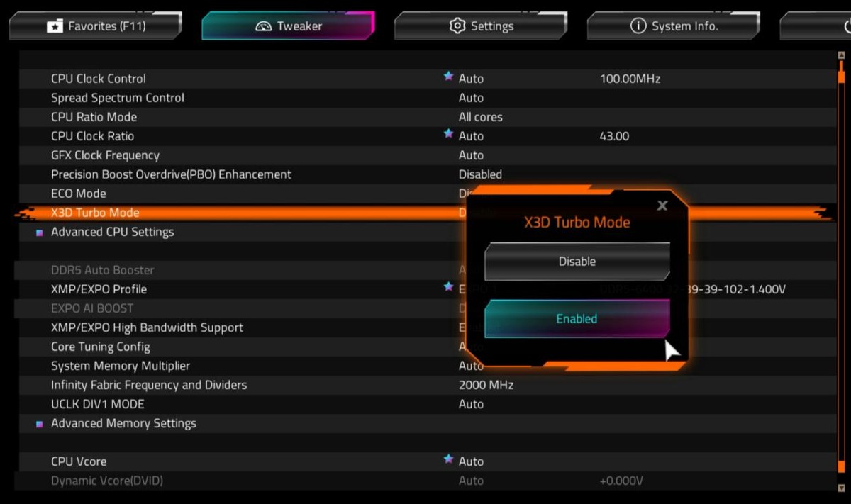Select Enabled for X3D Turbo Mode
The image size is (851, 504).
577,319
